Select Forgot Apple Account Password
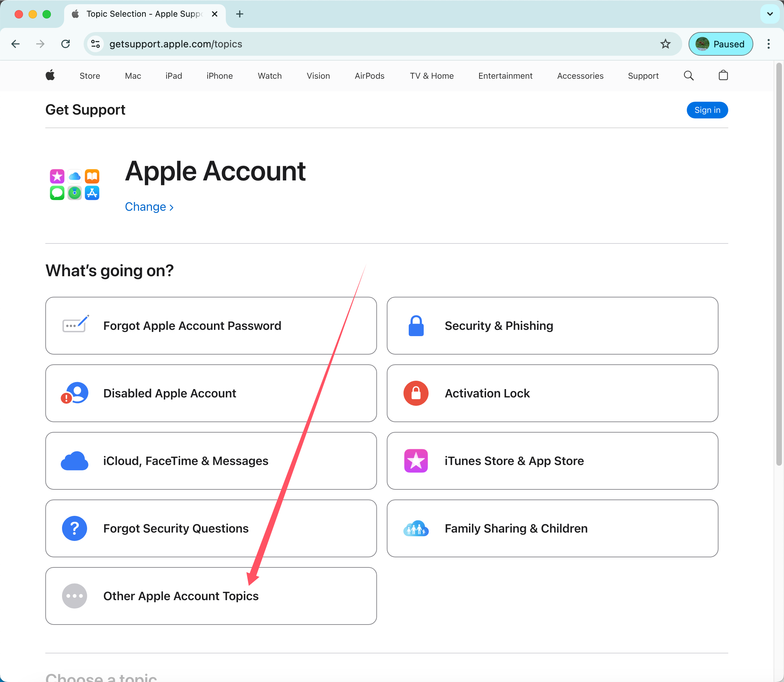784x682 pixels. (x=211, y=326)
